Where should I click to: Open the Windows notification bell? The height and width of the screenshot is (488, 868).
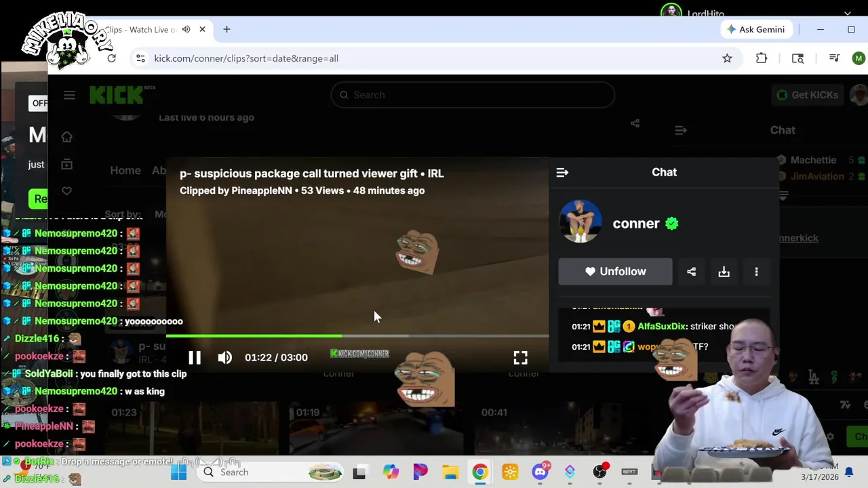849,472
